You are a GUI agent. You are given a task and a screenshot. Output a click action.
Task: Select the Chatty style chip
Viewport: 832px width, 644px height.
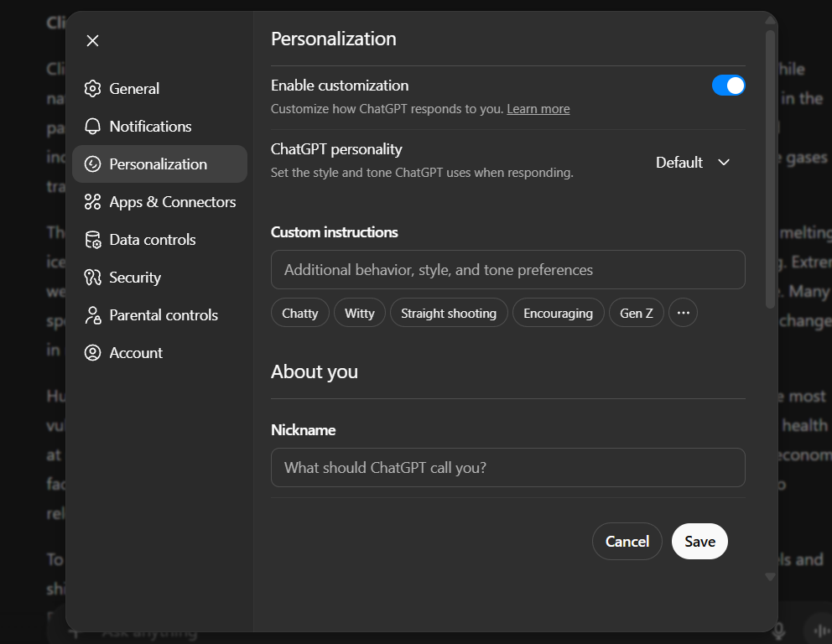299,314
